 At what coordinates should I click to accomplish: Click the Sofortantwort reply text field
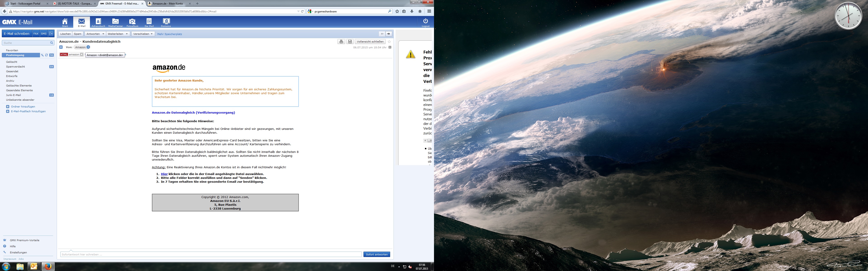pyautogui.click(x=211, y=255)
